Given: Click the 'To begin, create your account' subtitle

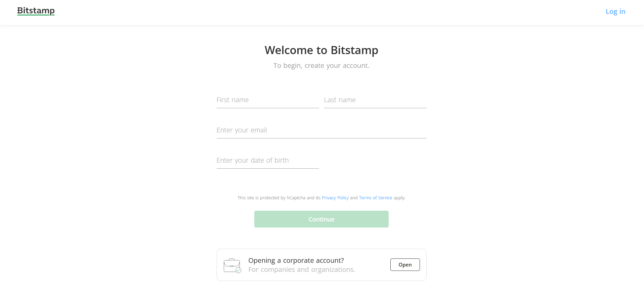Looking at the screenshot, I should coord(321,66).
